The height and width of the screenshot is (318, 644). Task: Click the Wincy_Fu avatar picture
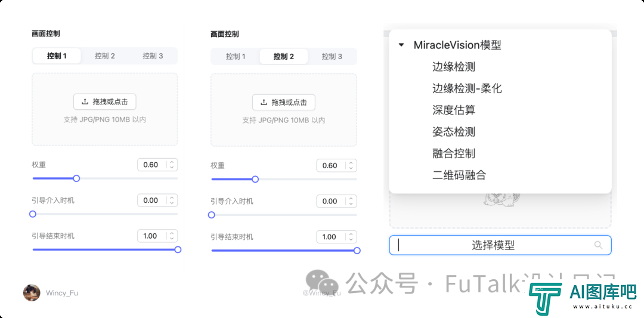point(32,293)
